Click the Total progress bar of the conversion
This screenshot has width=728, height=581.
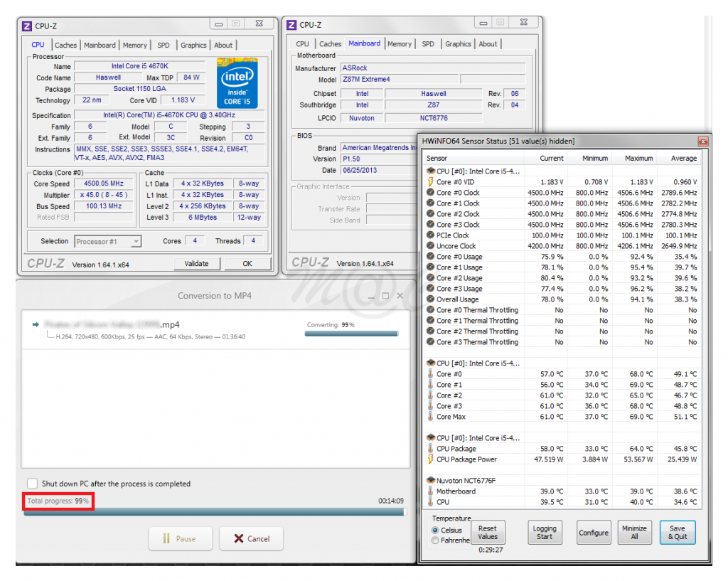point(214,511)
